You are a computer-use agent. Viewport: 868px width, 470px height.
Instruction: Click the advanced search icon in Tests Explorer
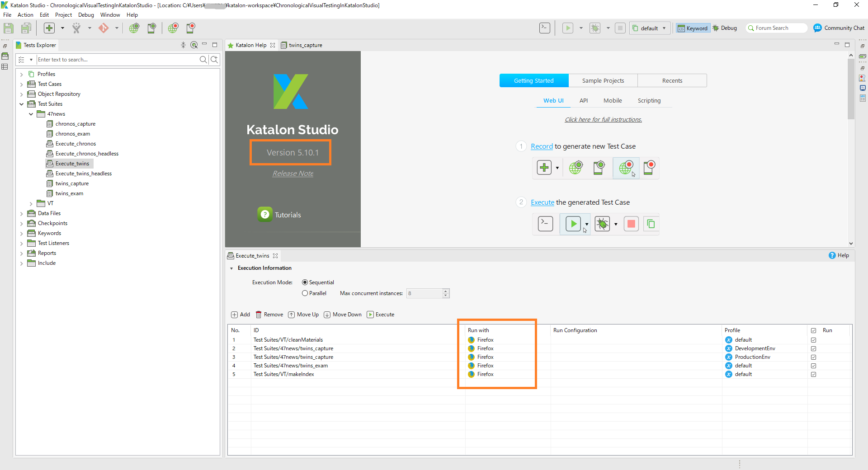point(214,59)
